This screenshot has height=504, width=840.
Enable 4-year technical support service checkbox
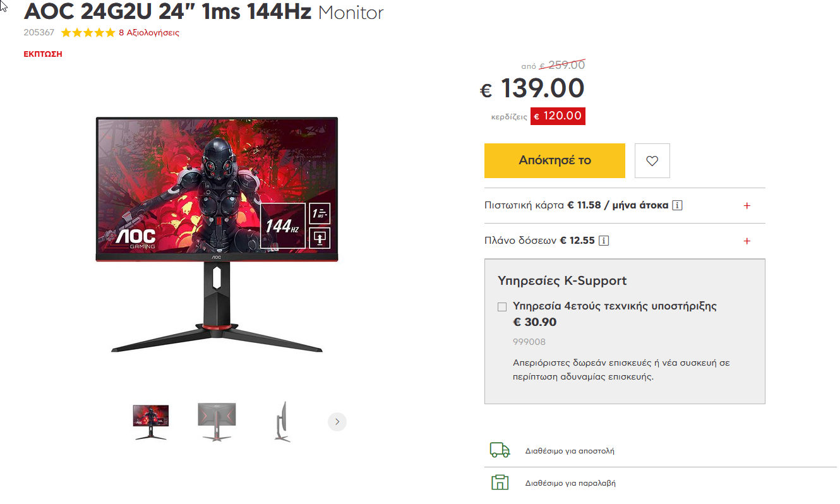[x=502, y=307]
